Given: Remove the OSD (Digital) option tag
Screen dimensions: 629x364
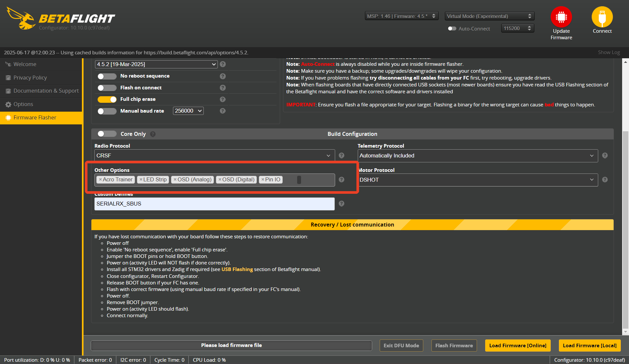Looking at the screenshot, I should point(220,179).
